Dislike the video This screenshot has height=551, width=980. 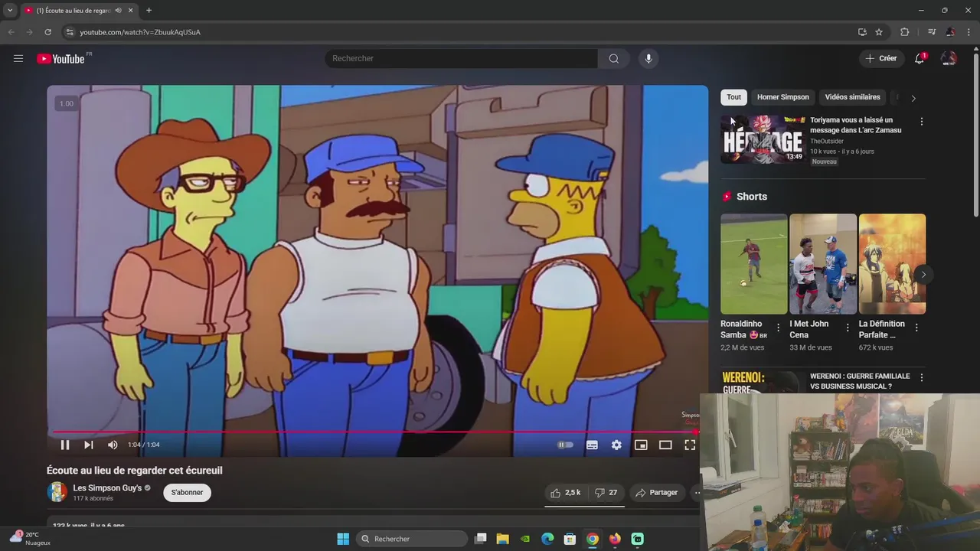(x=606, y=492)
